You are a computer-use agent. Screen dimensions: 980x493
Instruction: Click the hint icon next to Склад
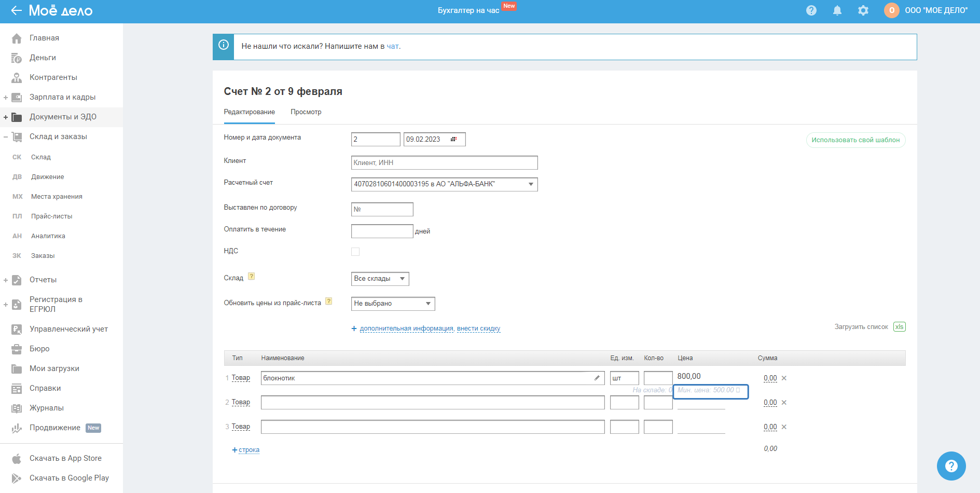251,277
